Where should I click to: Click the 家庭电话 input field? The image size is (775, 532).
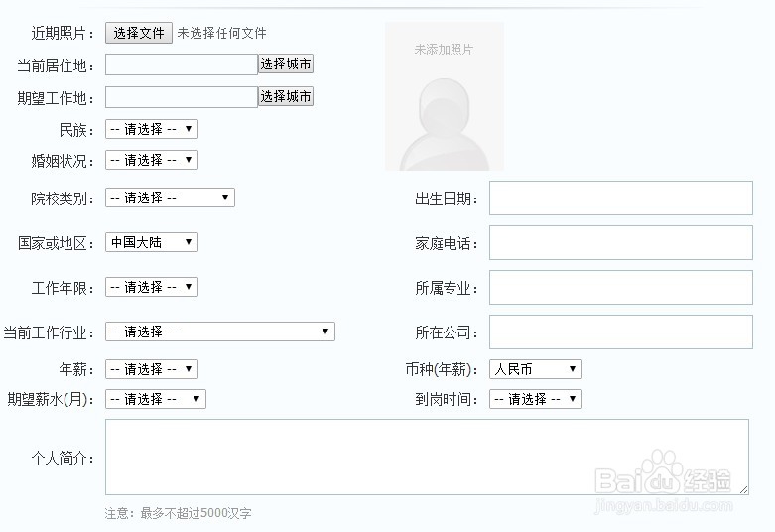click(620, 243)
